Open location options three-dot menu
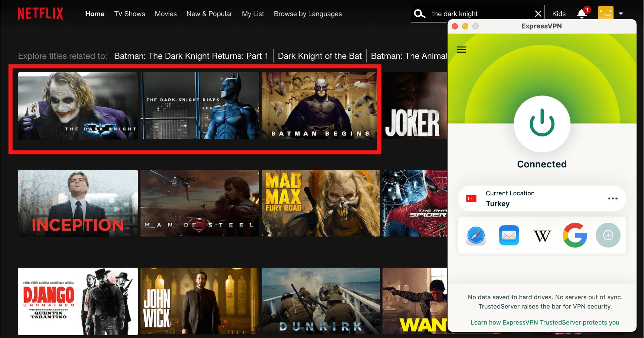Viewport: 644px width, 338px height. coord(613,199)
